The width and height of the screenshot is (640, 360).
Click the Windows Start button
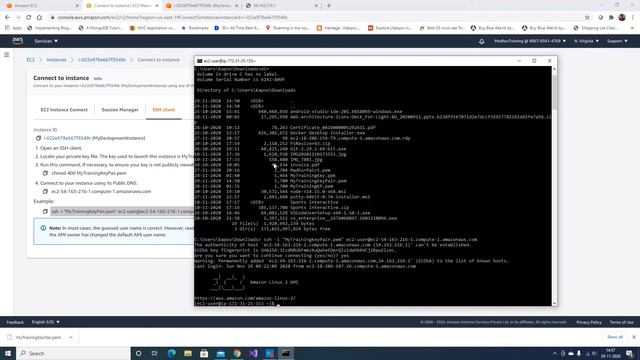[8, 353]
